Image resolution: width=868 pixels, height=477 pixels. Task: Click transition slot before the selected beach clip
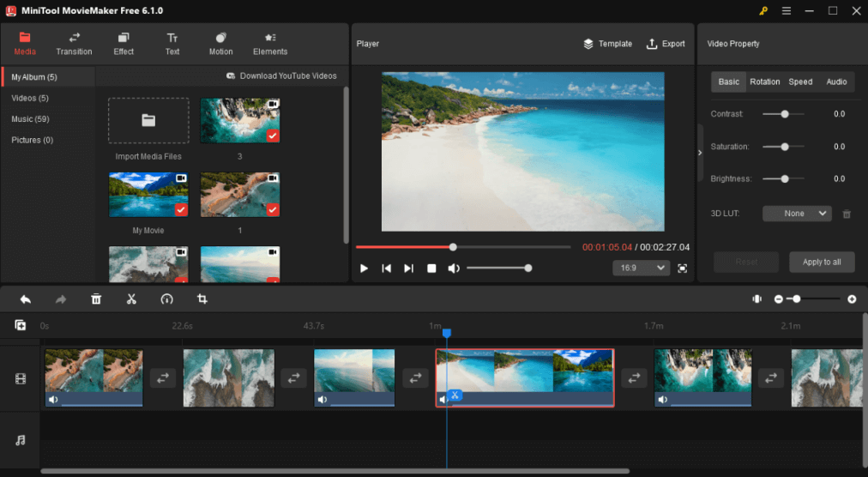point(415,378)
